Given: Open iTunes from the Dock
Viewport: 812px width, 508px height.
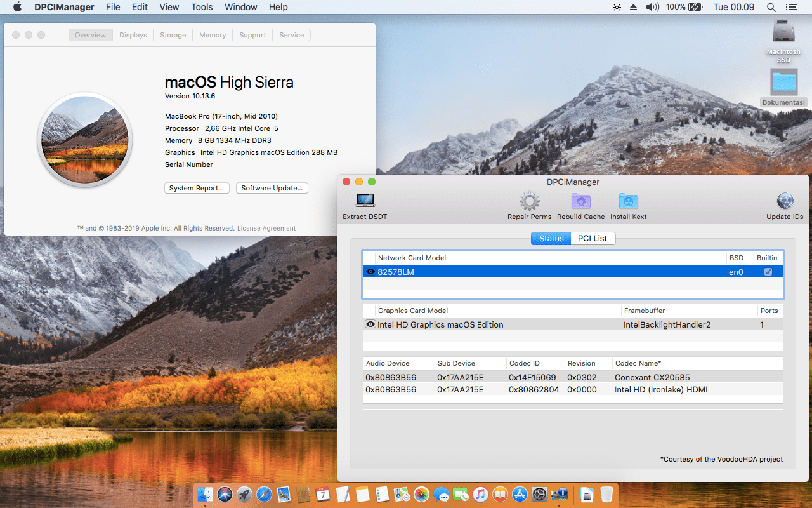Looking at the screenshot, I should (x=480, y=495).
